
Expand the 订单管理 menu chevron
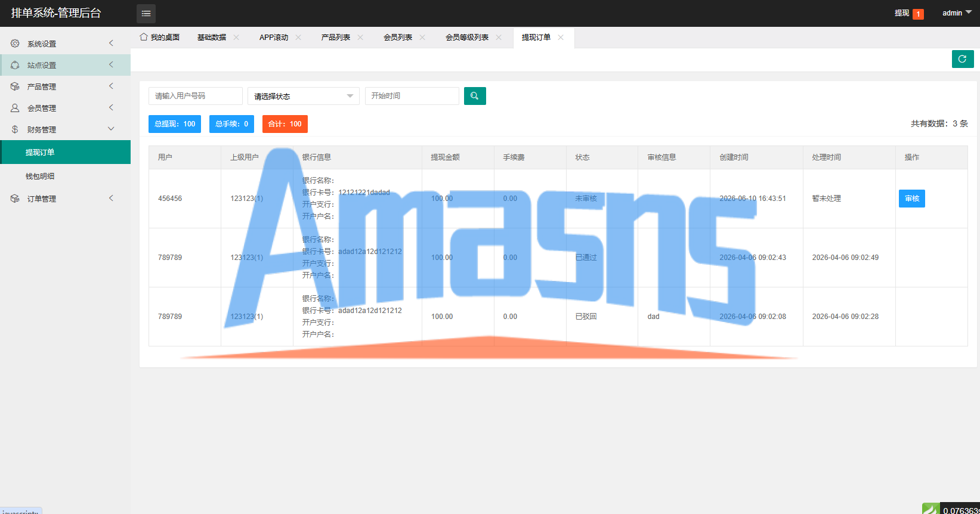pyautogui.click(x=111, y=198)
